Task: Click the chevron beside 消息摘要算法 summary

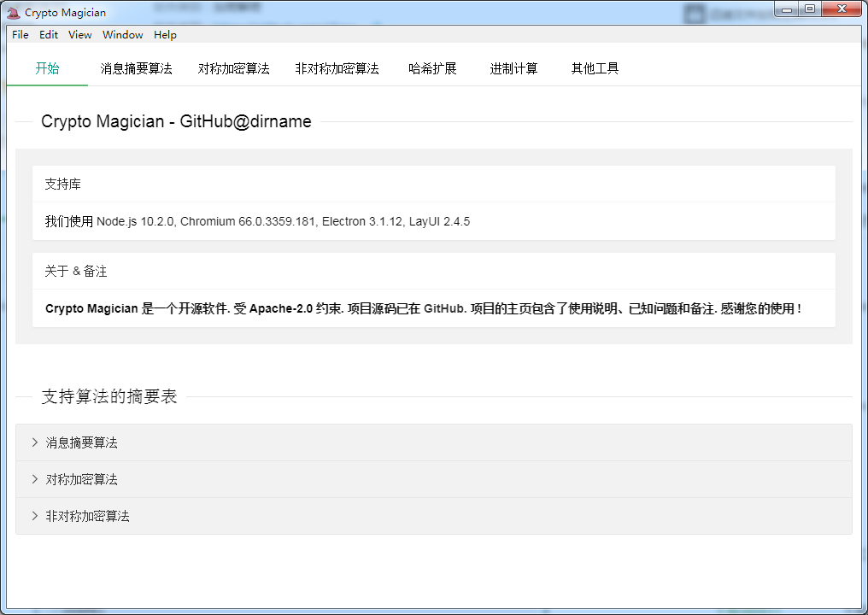Action: tap(34, 442)
